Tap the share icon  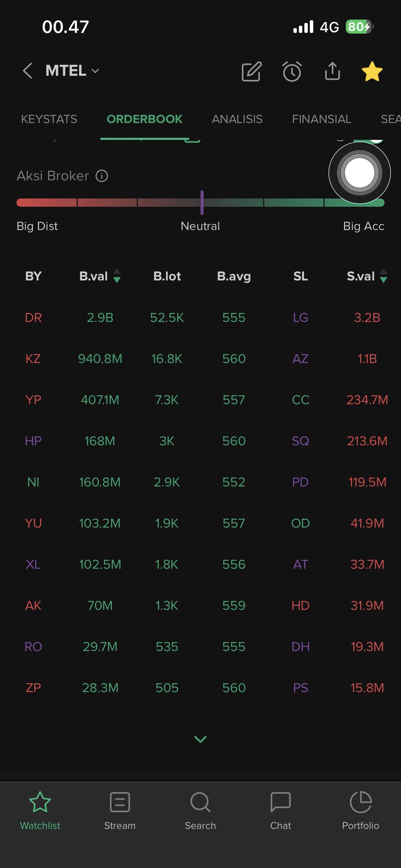tap(332, 71)
